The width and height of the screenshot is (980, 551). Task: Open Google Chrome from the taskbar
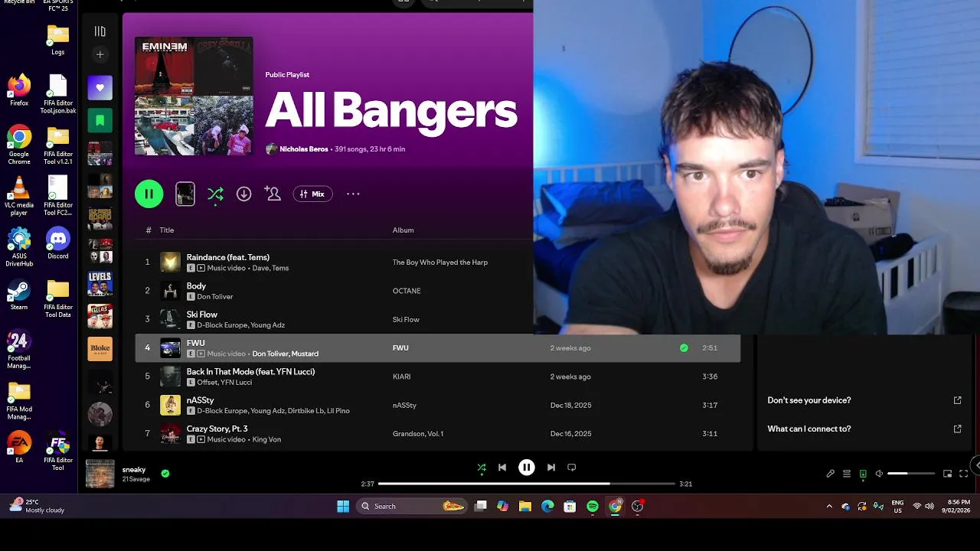(615, 506)
